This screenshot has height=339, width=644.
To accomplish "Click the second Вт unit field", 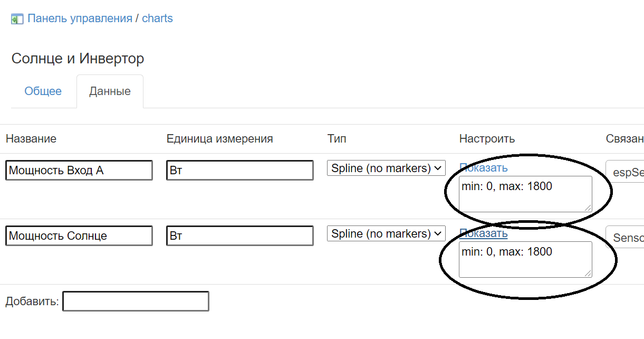I will (x=239, y=236).
